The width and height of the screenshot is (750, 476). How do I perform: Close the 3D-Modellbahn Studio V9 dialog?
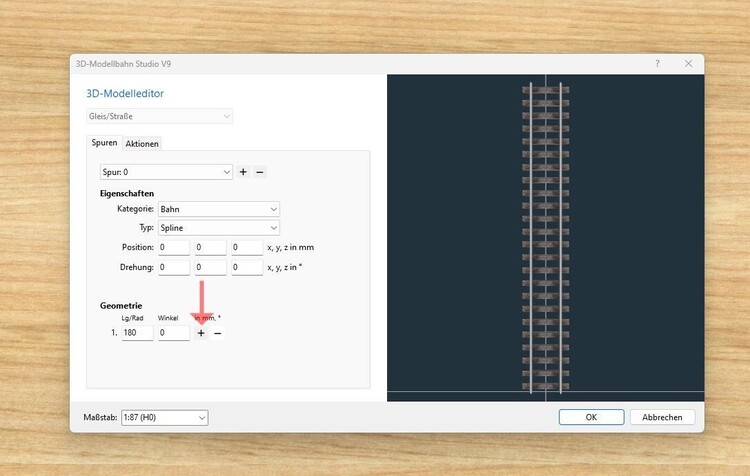pyautogui.click(x=688, y=64)
